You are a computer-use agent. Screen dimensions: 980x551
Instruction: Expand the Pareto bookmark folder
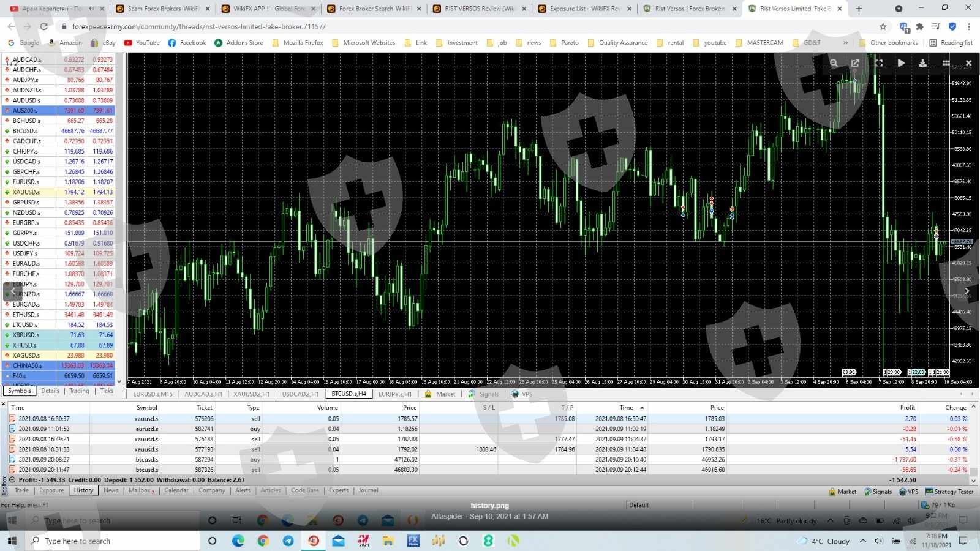click(563, 43)
